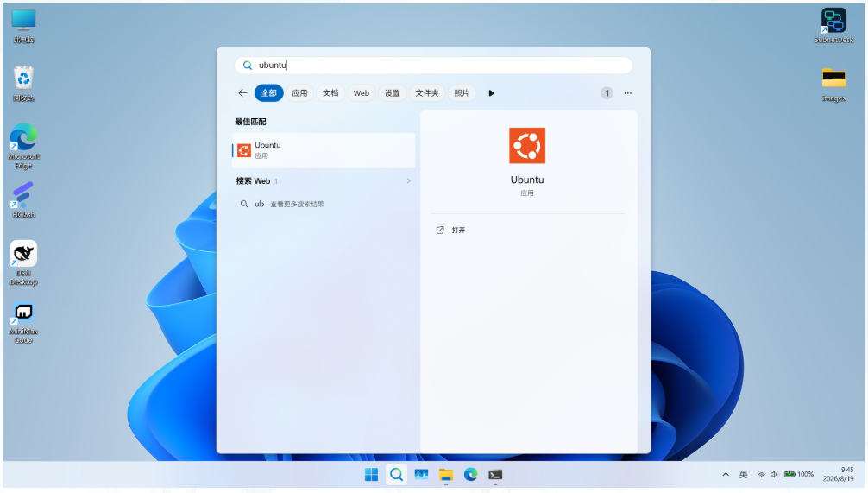Open the ub web search suggestion
The width and height of the screenshot is (868, 493).
pyautogui.click(x=324, y=204)
